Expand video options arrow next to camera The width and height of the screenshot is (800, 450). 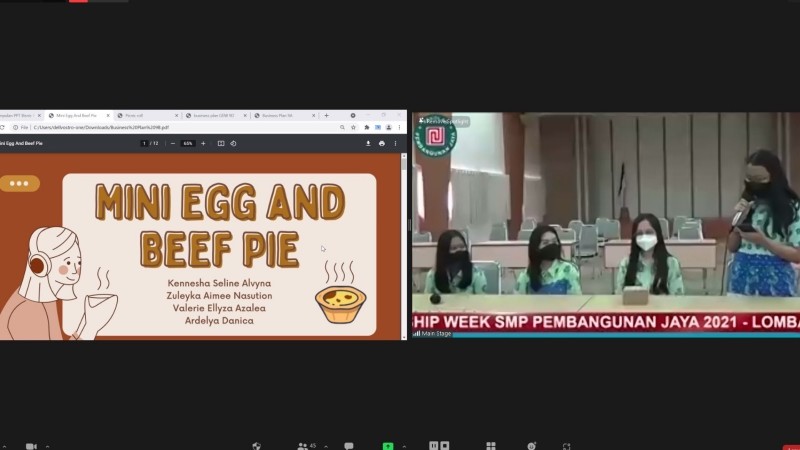(x=47, y=446)
